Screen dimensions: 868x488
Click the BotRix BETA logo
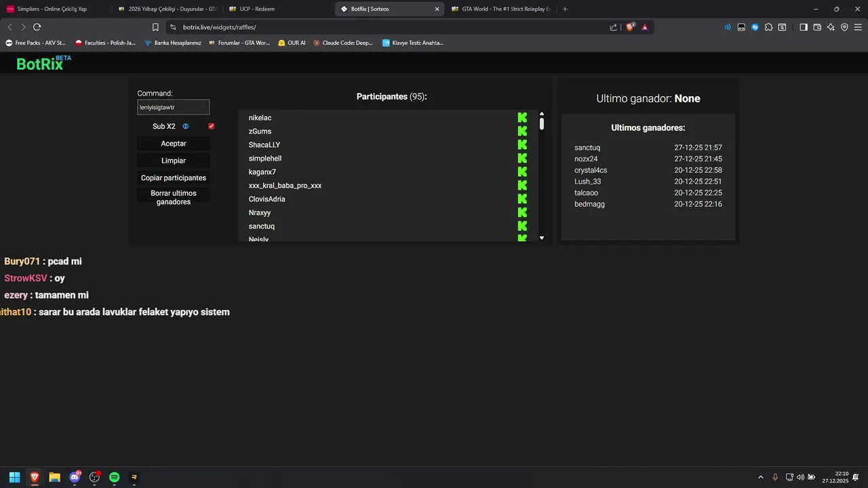click(x=44, y=63)
